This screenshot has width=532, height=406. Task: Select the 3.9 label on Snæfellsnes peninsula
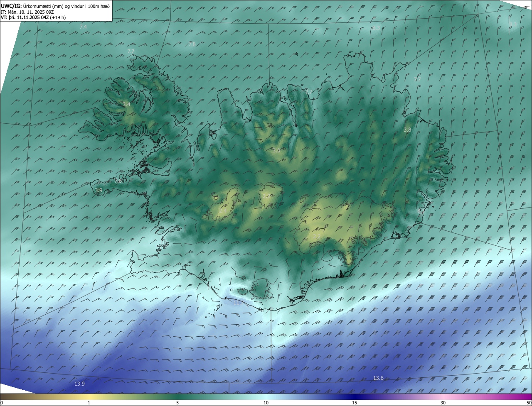pyautogui.click(x=99, y=190)
